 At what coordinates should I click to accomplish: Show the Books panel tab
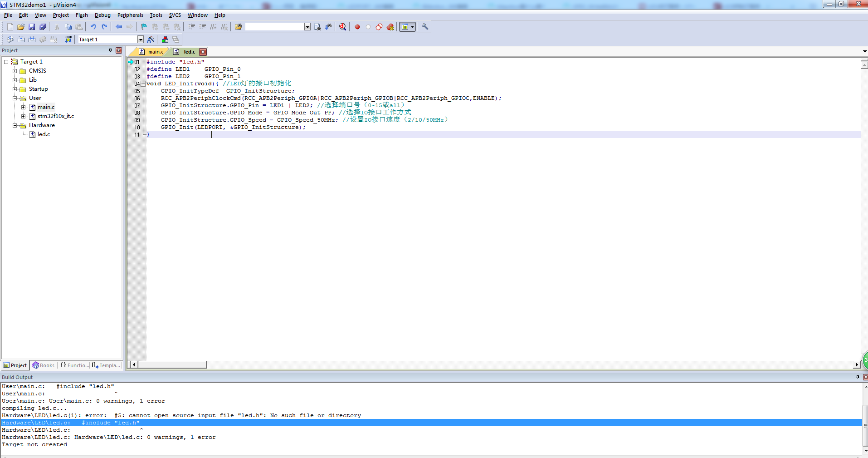[43, 365]
